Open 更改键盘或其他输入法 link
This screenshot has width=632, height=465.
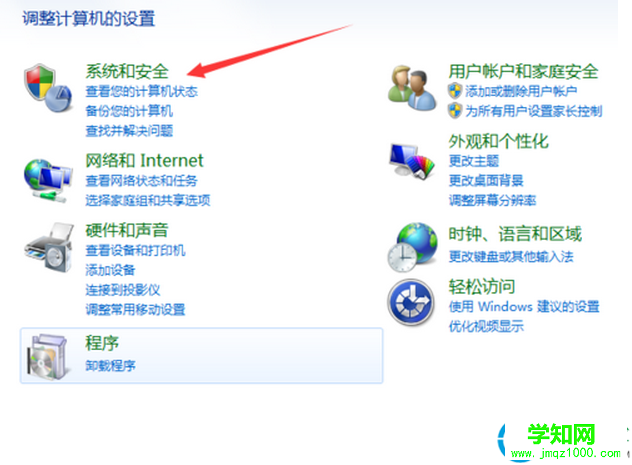[511, 256]
